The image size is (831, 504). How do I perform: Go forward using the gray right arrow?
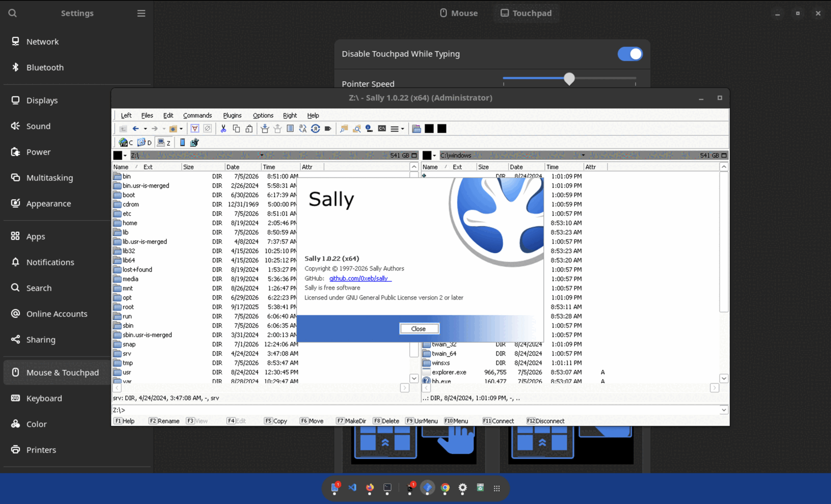pos(154,129)
